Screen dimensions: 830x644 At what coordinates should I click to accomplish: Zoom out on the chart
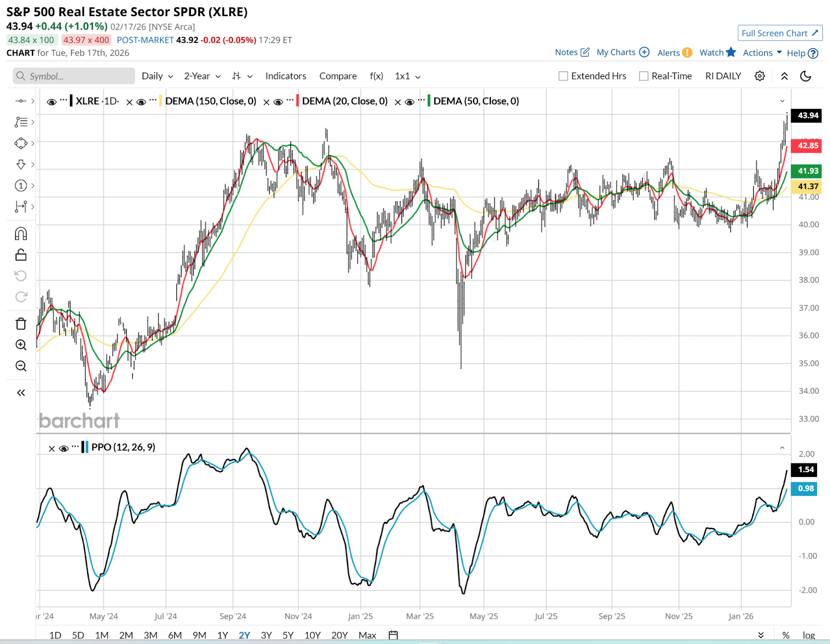tap(21, 366)
